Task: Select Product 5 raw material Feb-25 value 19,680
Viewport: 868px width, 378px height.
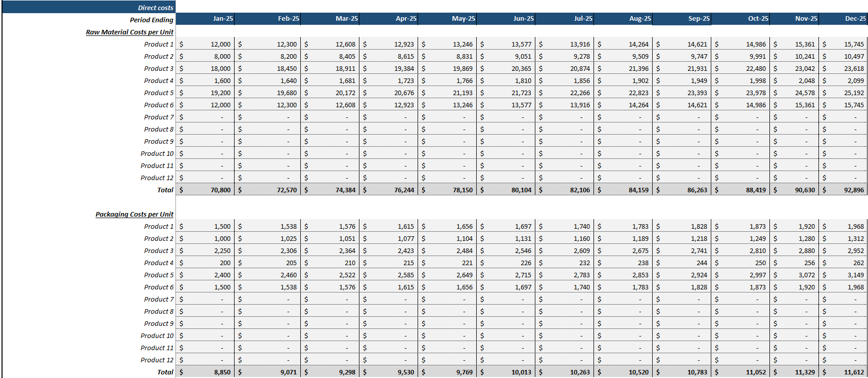Action: 267,93
